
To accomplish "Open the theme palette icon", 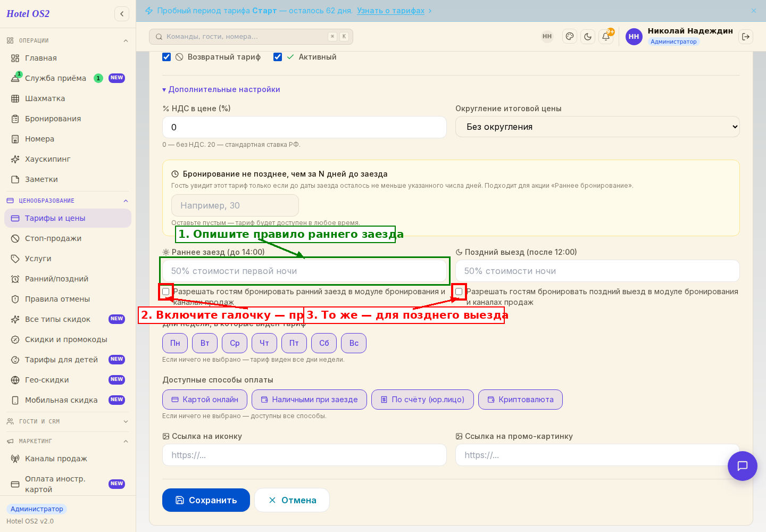I will pyautogui.click(x=570, y=37).
